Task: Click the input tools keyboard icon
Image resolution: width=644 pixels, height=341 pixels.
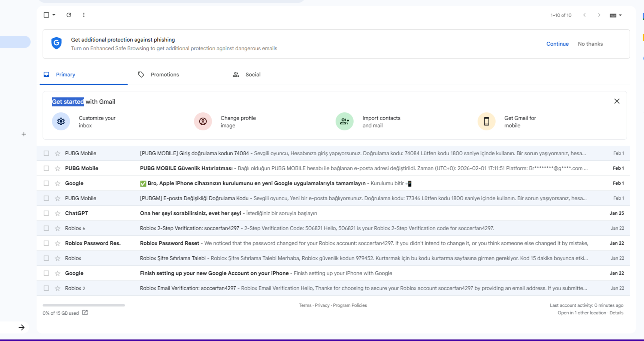Action: [613, 15]
